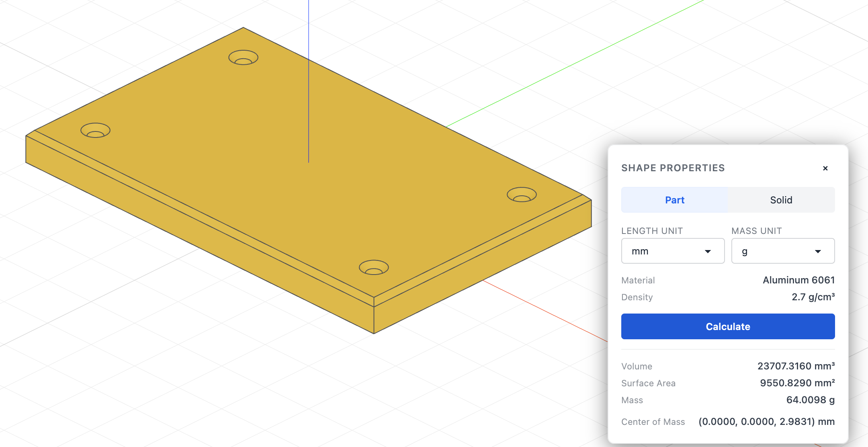
Task: Click the right side face of the plate
Action: tap(482, 267)
